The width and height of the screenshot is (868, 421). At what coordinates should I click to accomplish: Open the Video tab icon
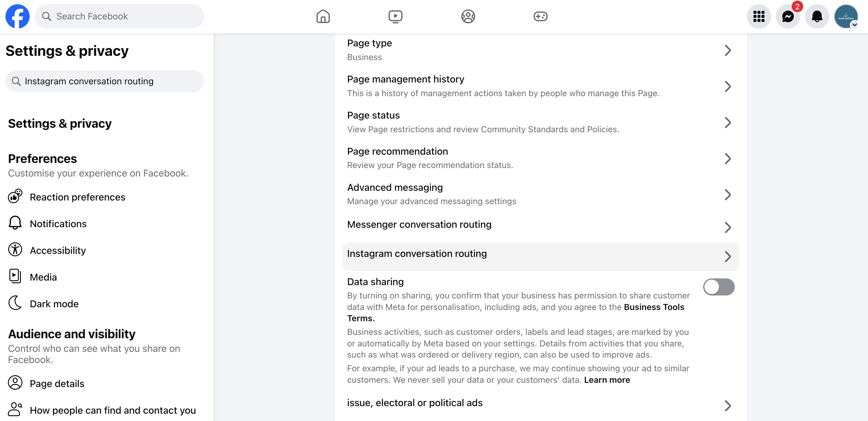tap(395, 16)
